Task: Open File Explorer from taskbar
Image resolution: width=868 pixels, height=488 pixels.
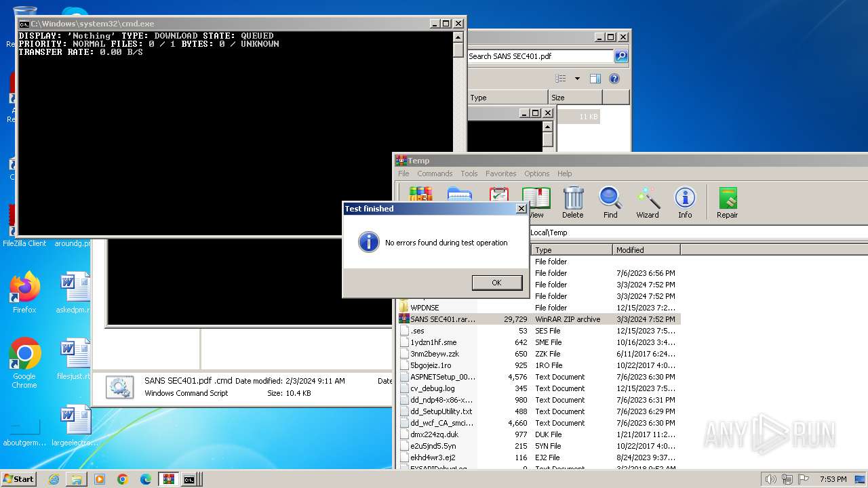Action: [77, 479]
